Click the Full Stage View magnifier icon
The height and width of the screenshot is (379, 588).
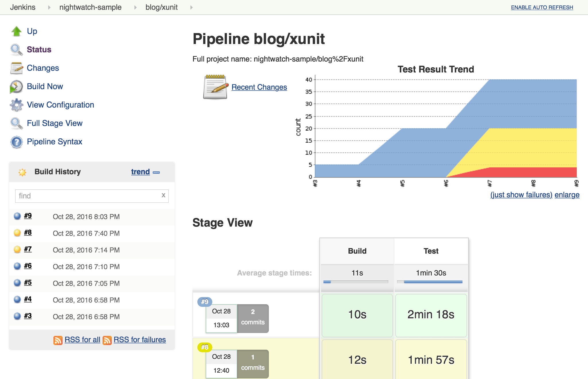(x=16, y=123)
